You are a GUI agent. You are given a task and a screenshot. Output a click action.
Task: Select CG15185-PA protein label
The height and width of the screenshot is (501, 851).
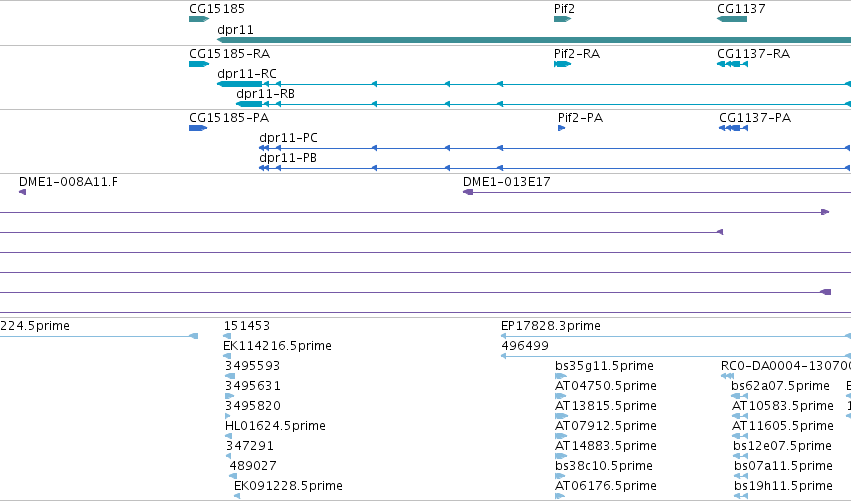tap(228, 118)
